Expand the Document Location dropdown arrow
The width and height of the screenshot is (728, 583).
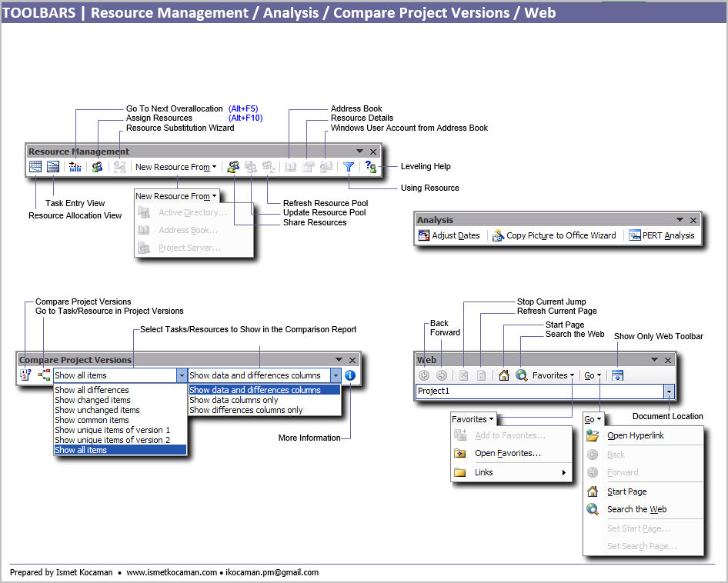coord(669,391)
